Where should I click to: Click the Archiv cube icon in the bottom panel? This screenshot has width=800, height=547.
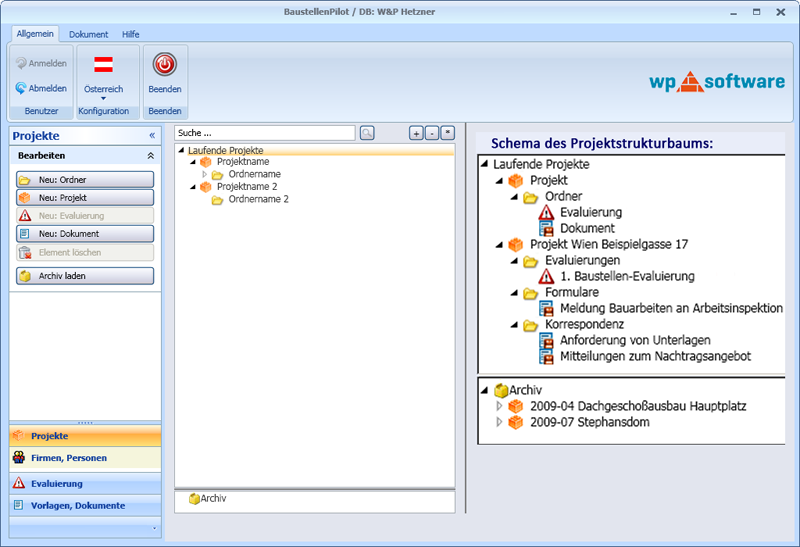click(x=194, y=498)
